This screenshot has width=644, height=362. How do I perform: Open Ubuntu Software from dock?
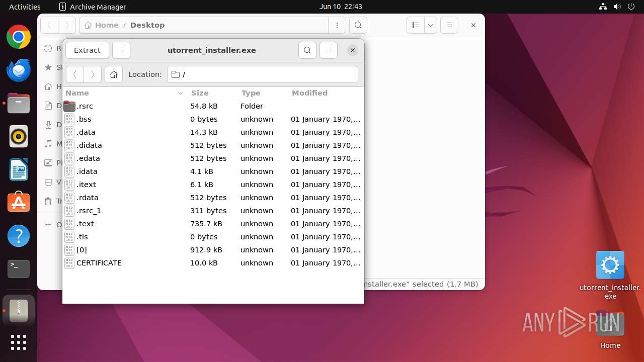tap(19, 203)
